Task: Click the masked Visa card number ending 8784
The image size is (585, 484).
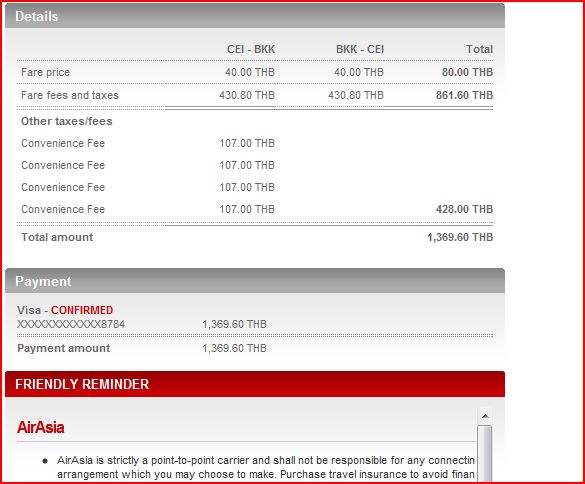Action: pos(71,324)
